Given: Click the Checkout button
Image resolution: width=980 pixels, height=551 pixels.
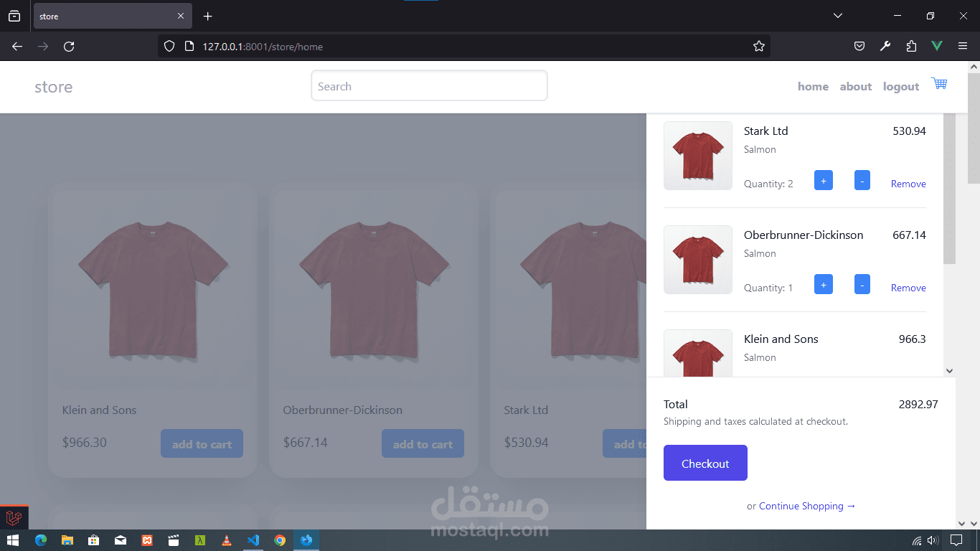Looking at the screenshot, I should 705,463.
